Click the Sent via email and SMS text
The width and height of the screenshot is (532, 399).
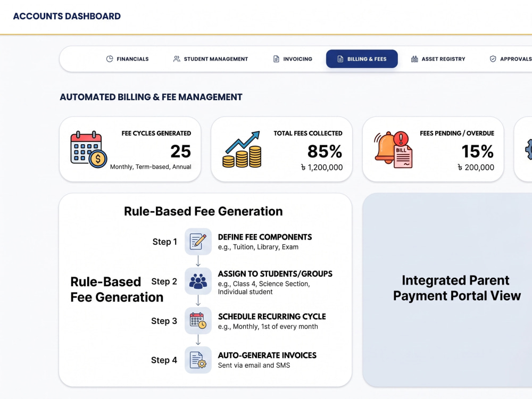[x=254, y=365]
